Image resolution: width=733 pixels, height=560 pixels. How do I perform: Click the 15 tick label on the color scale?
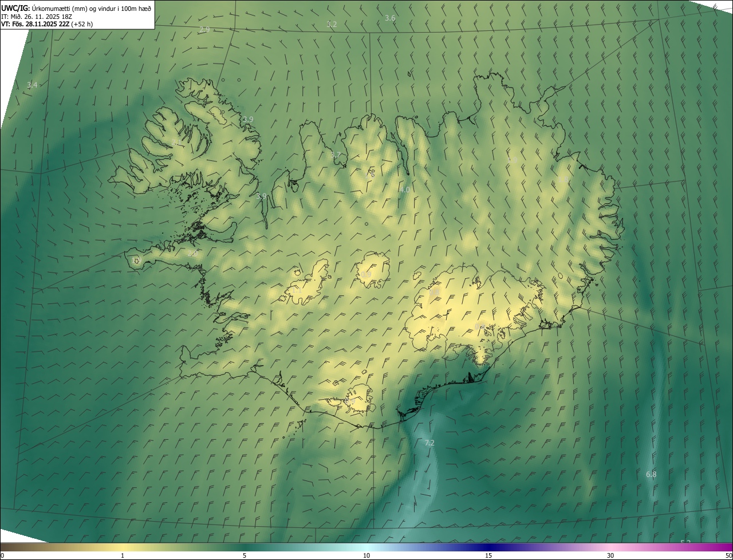[x=488, y=555]
